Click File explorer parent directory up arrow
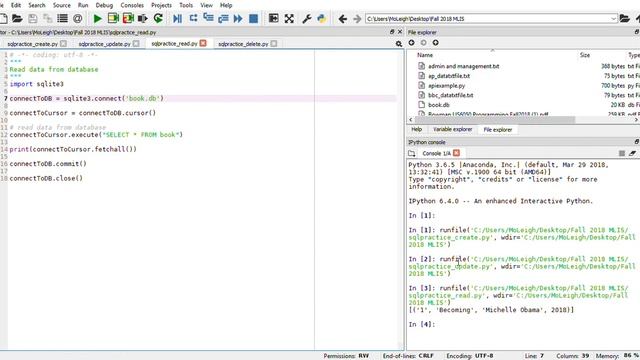The width and height of the screenshot is (640, 360). coord(436,42)
